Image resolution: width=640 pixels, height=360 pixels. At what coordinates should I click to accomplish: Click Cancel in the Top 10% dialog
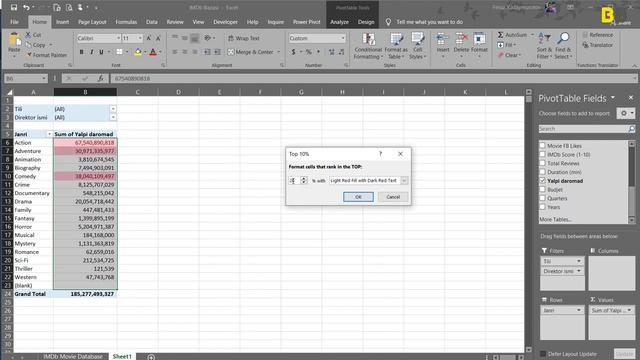coord(393,197)
